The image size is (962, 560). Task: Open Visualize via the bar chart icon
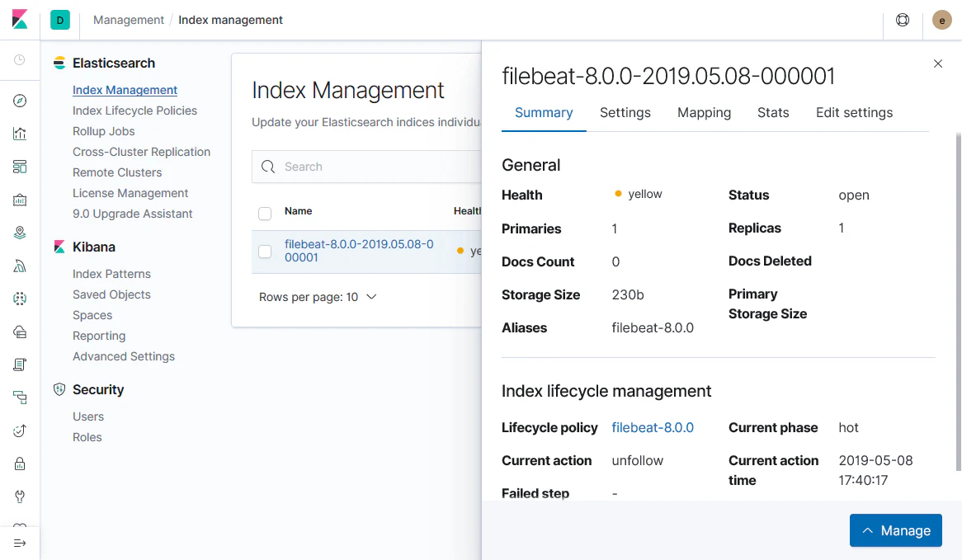[x=20, y=134]
